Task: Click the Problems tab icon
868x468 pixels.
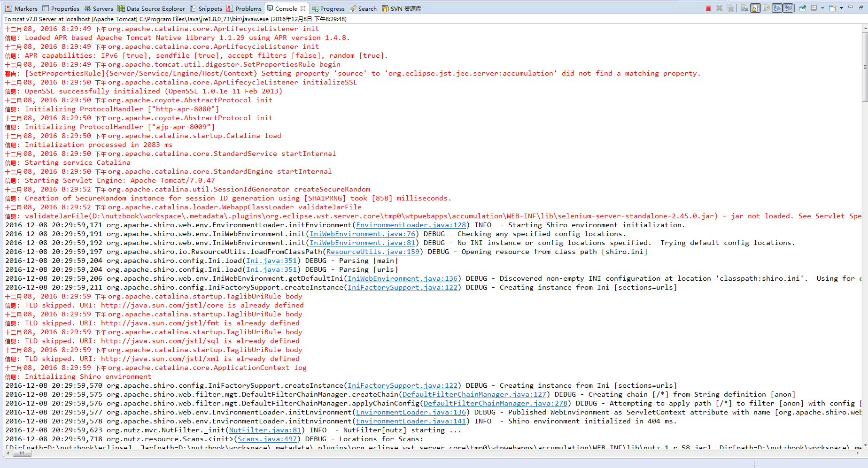Action: 230,8
